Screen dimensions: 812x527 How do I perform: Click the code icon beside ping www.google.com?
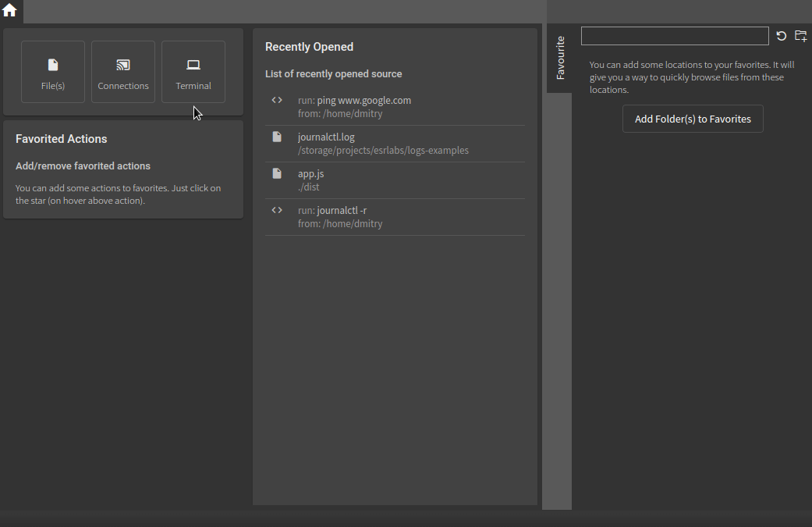[x=277, y=100]
